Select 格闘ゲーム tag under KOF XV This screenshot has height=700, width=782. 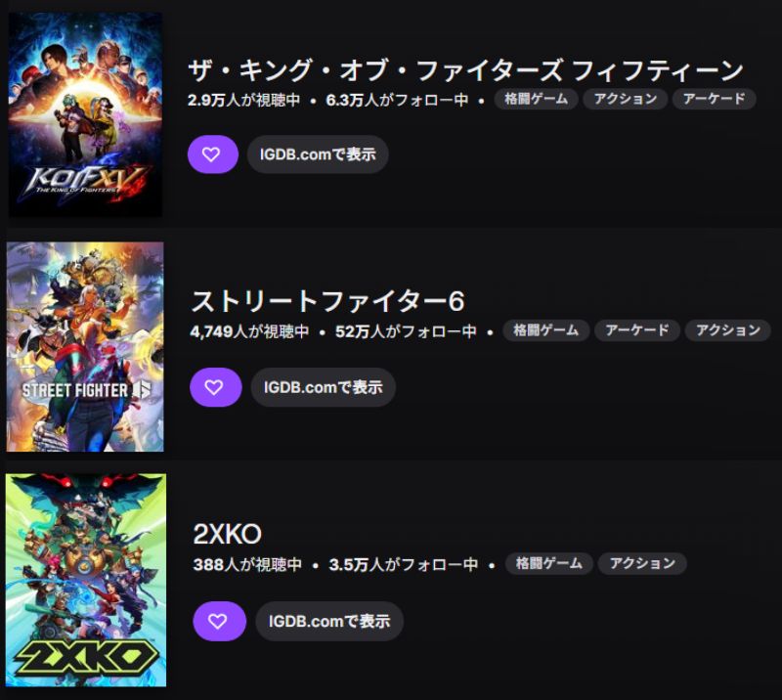536,99
